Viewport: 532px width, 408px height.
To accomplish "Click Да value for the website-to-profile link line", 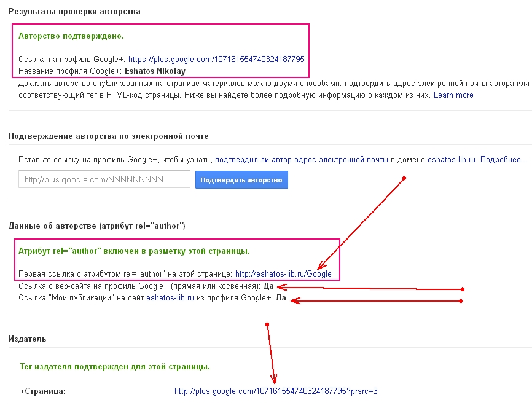I will 268,286.
